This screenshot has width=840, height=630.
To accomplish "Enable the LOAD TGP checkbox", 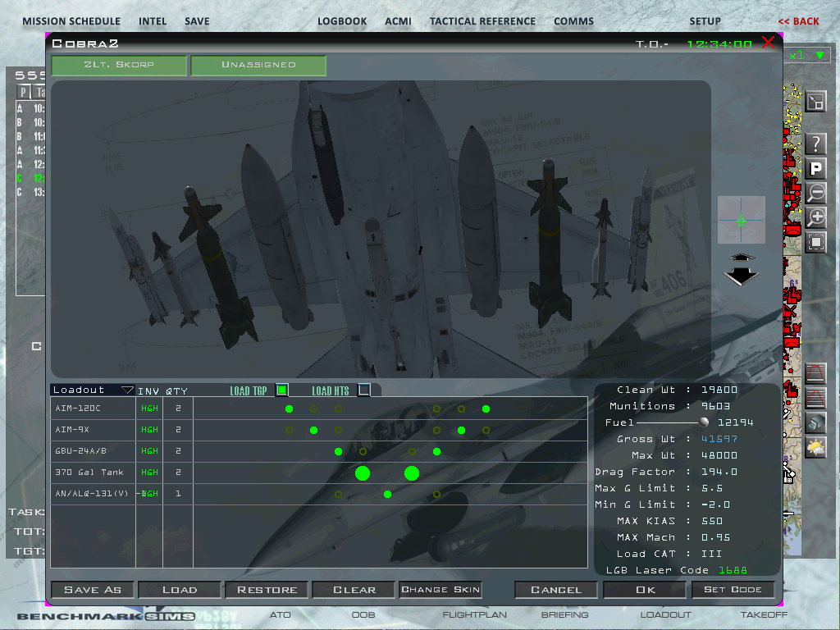I will click(282, 390).
